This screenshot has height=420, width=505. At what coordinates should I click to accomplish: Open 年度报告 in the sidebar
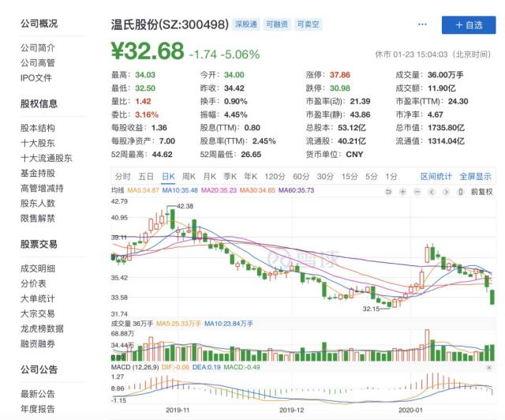pyautogui.click(x=38, y=409)
